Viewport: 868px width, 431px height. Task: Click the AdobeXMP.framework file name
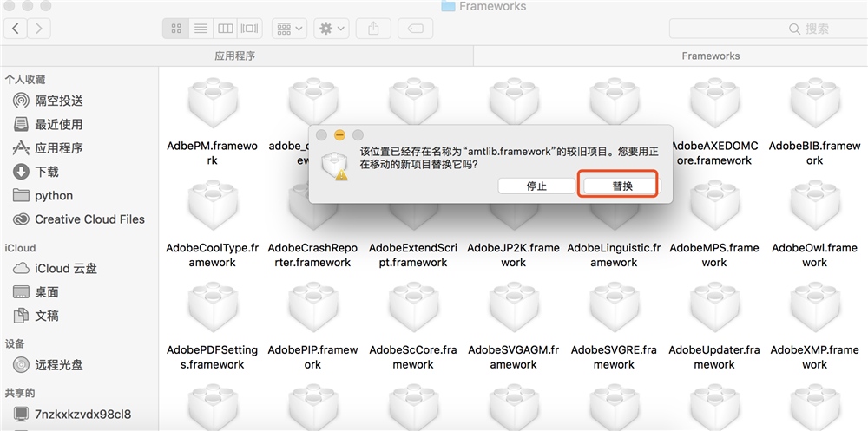point(814,357)
